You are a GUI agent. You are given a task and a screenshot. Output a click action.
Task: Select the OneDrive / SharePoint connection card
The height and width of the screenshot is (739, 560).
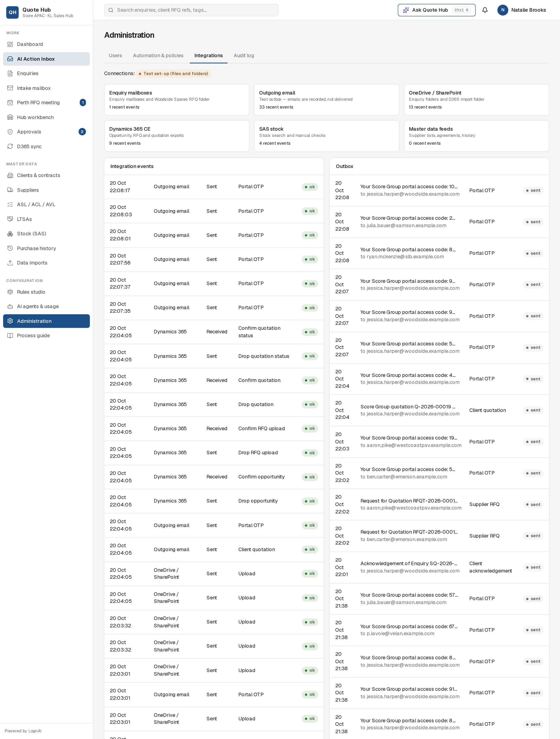[476, 100]
